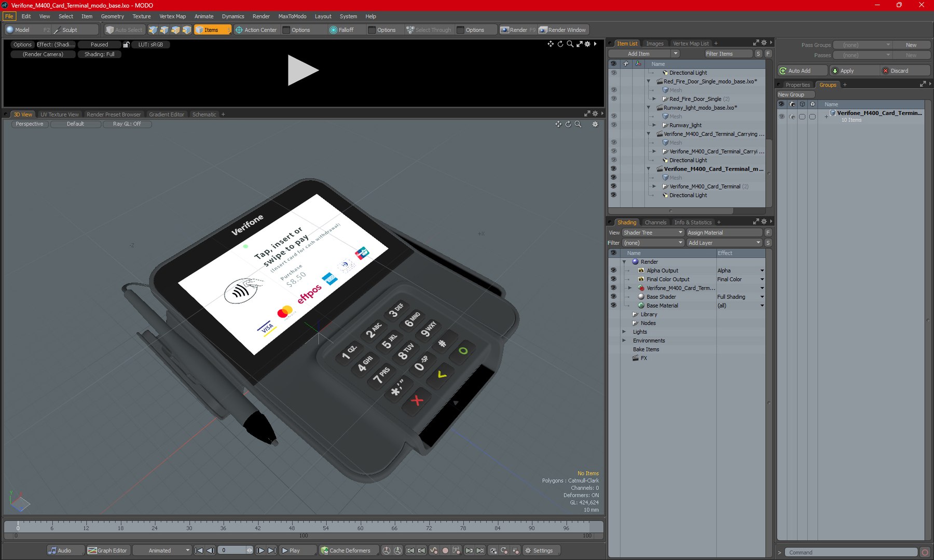
Task: Toggle visibility of Verifone group in Groups panel
Action: pyautogui.click(x=781, y=117)
